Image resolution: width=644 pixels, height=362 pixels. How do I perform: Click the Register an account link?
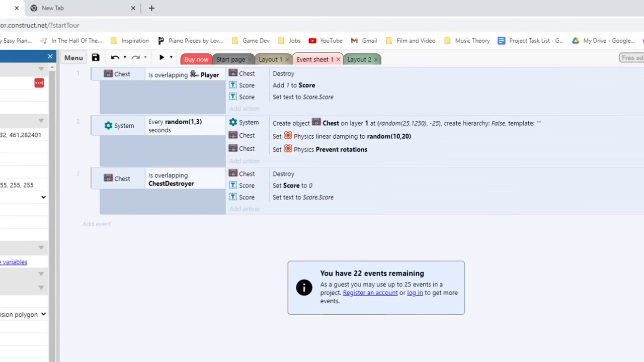tap(370, 293)
